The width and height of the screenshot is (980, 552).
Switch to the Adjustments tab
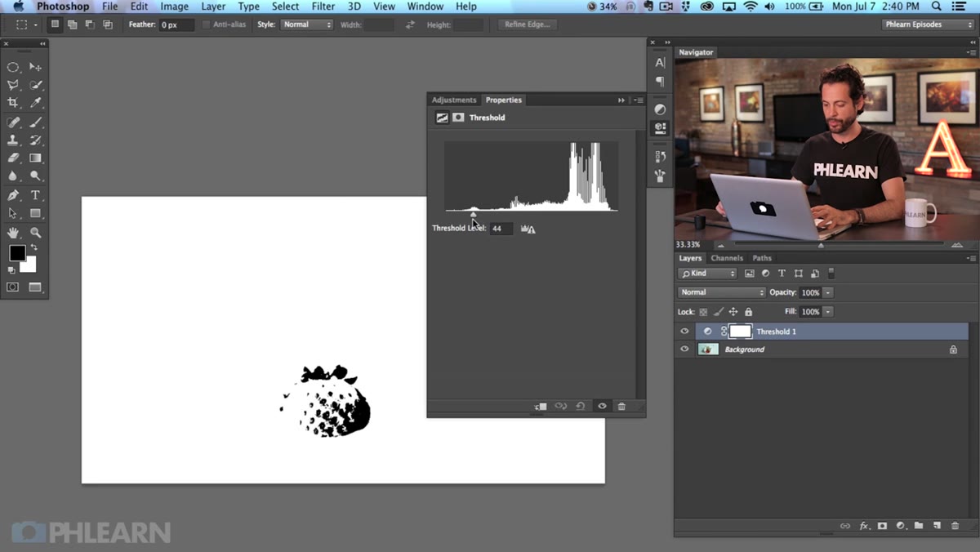(454, 100)
